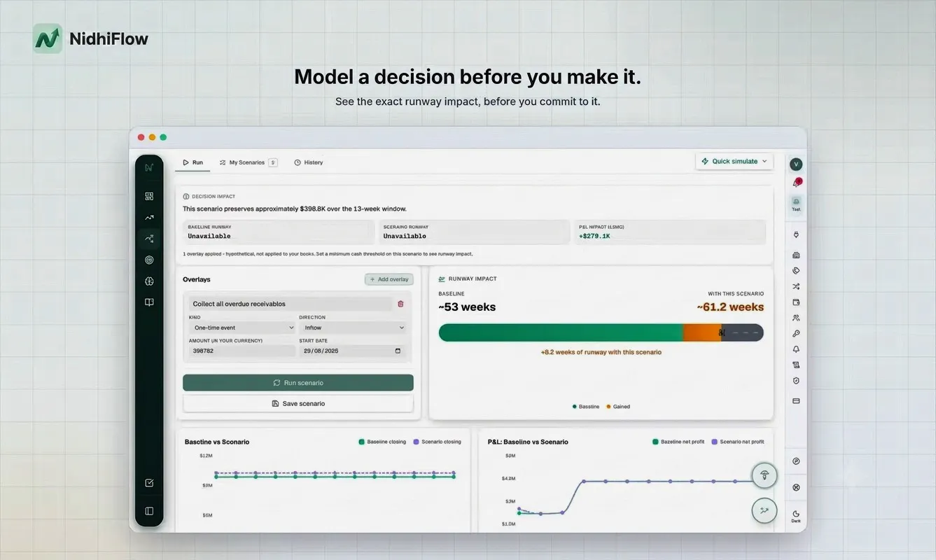Expand the Quick simulate dropdown

(734, 161)
